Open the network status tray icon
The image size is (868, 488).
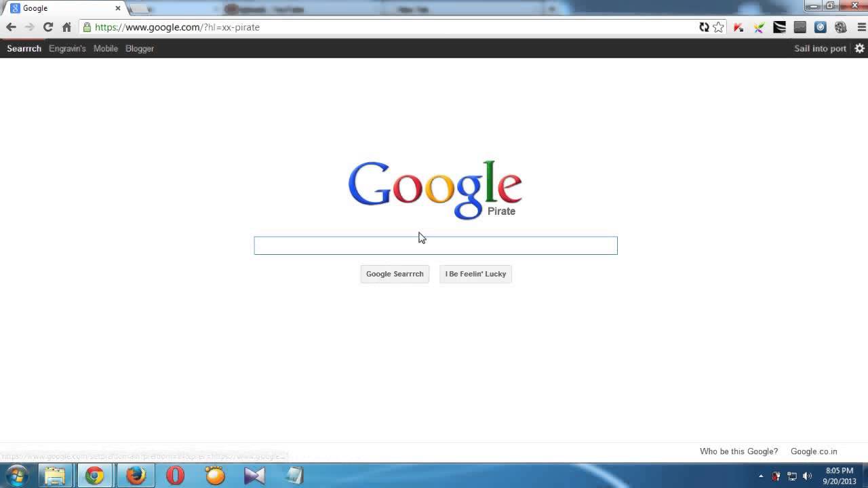pos(791,476)
